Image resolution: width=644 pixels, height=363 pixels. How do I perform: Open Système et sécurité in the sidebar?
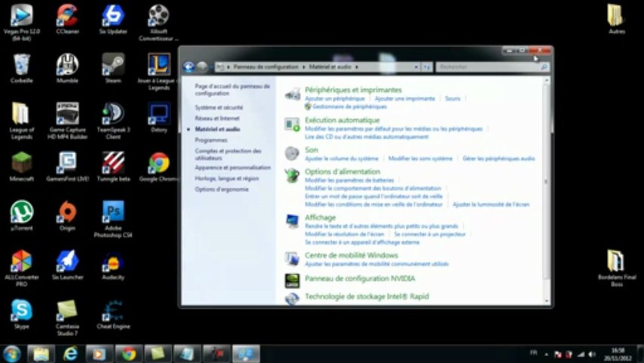(219, 107)
